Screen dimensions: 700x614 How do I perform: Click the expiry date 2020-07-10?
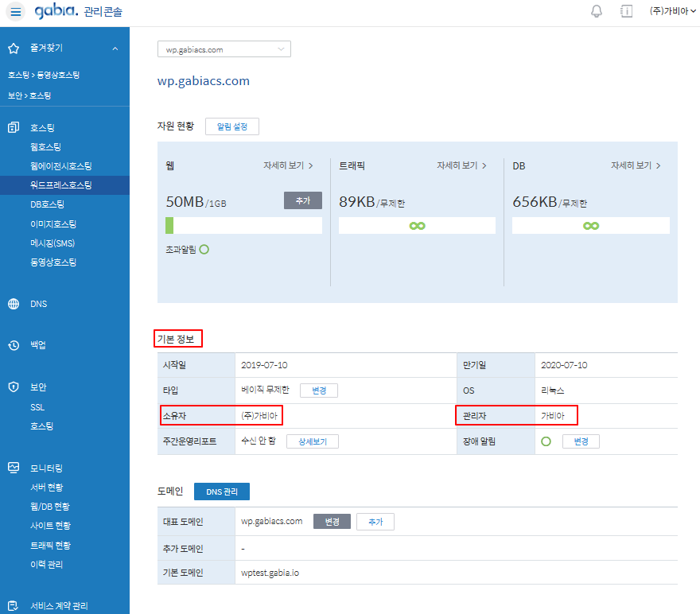click(x=564, y=365)
